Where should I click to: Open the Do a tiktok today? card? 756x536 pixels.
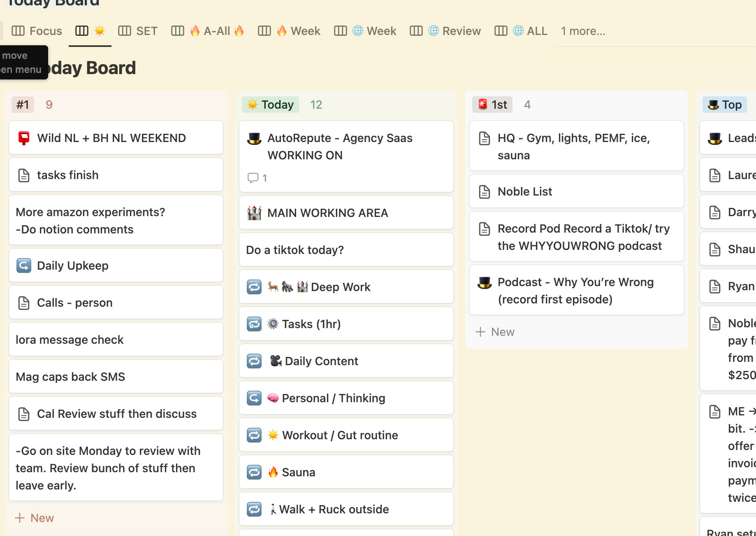pos(346,250)
